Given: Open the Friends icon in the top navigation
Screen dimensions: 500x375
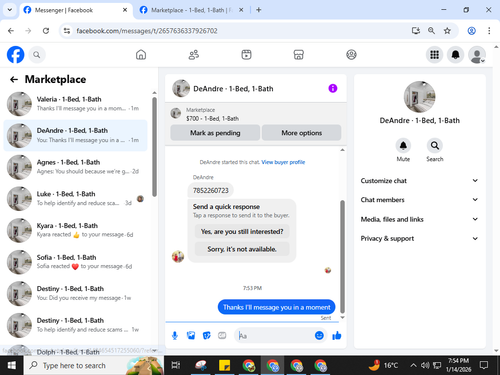Looking at the screenshot, I should [194, 55].
